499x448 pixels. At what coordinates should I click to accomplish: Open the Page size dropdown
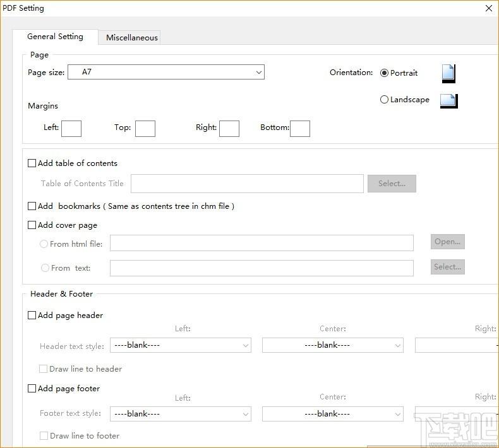tap(165, 73)
